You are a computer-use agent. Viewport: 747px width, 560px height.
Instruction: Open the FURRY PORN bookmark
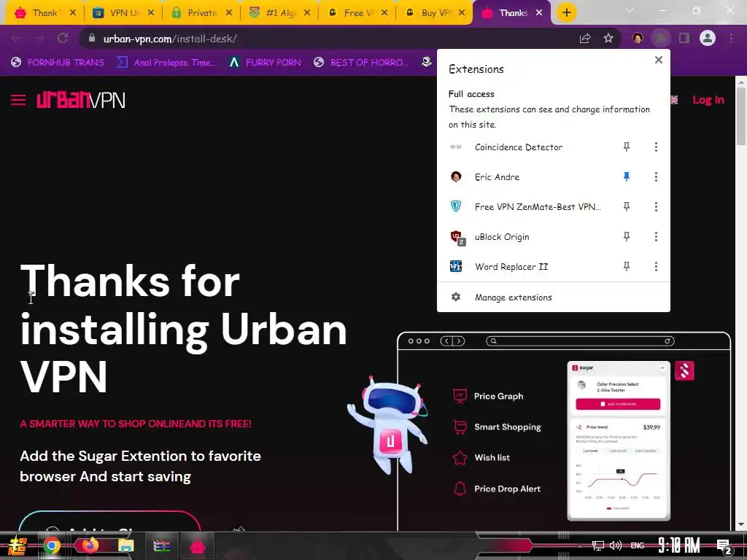click(265, 63)
